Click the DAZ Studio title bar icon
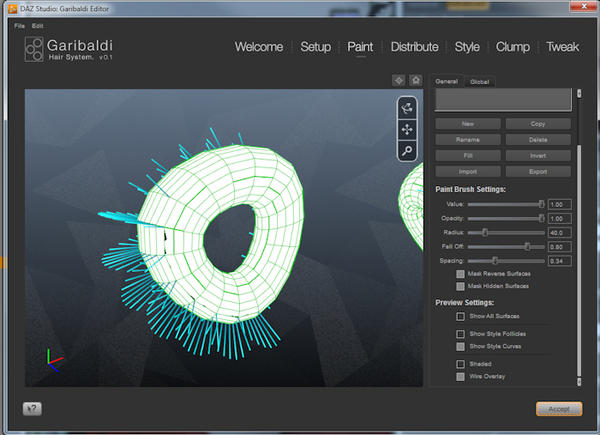The width and height of the screenshot is (600, 435). tap(13, 8)
